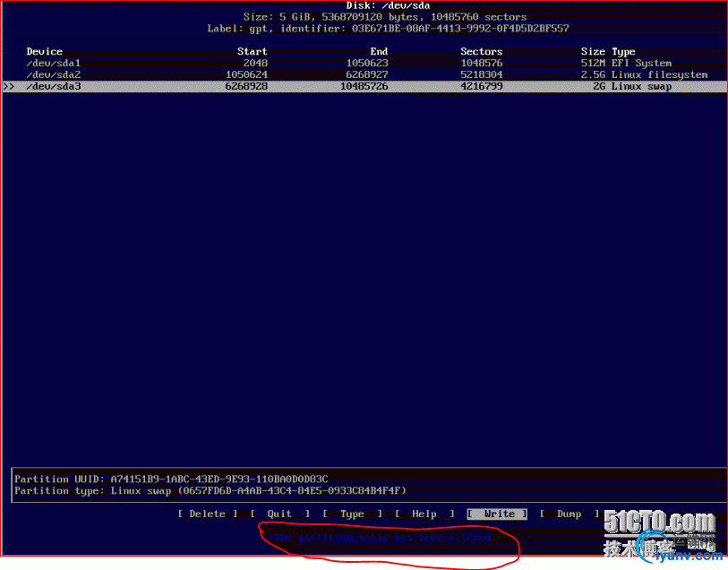
Task: Click the 2G size value
Action: [x=599, y=86]
